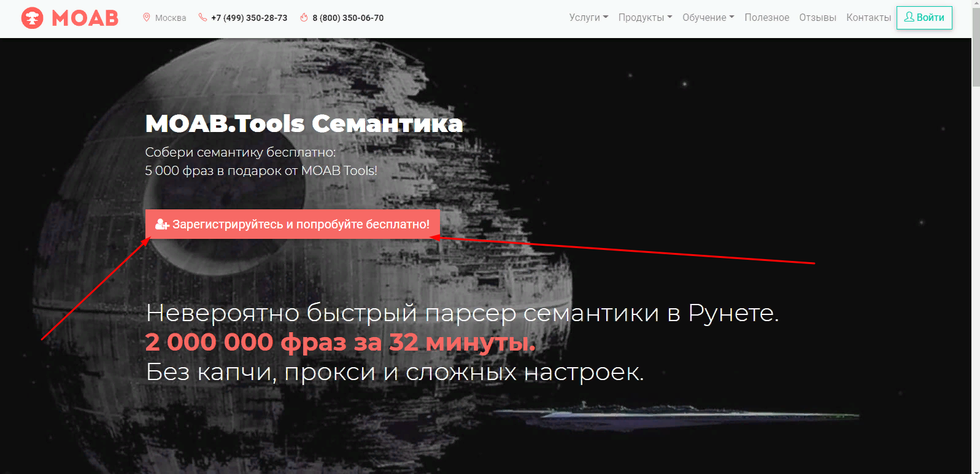Navigate to Контакты
980x474 pixels.
(x=868, y=18)
